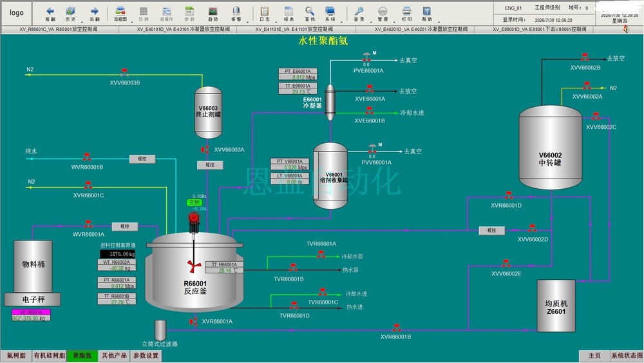Viewport: 644px width, 363px height.
Task: Click motorized valve PVE66001A icon
Action: click(x=366, y=57)
